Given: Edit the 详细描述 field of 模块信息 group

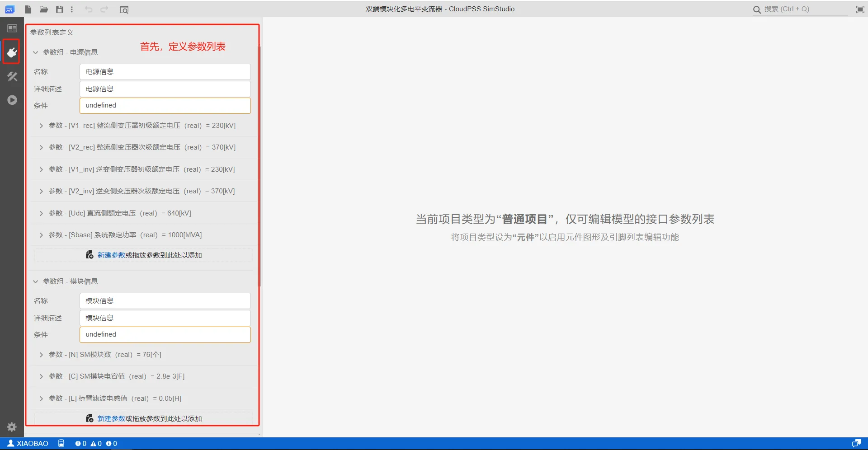Looking at the screenshot, I should coord(165,318).
